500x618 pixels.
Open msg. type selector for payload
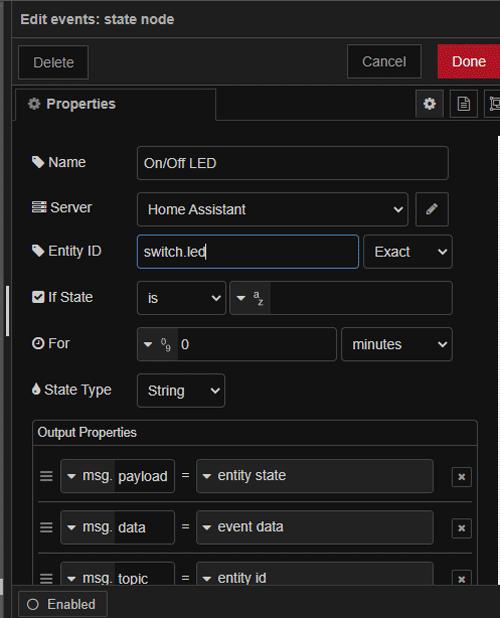(88, 476)
